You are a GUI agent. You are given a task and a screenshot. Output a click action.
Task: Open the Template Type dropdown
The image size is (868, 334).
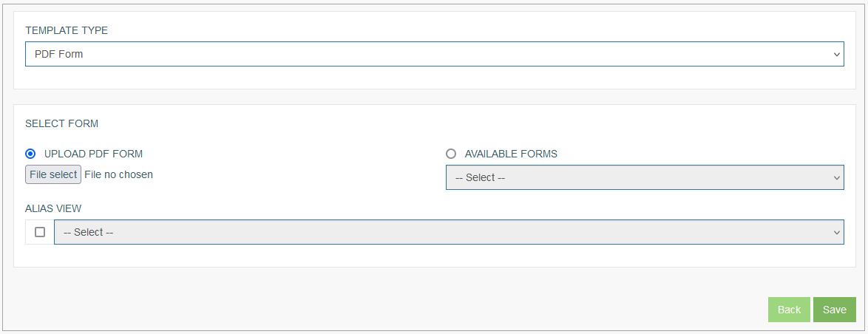pyautogui.click(x=435, y=54)
